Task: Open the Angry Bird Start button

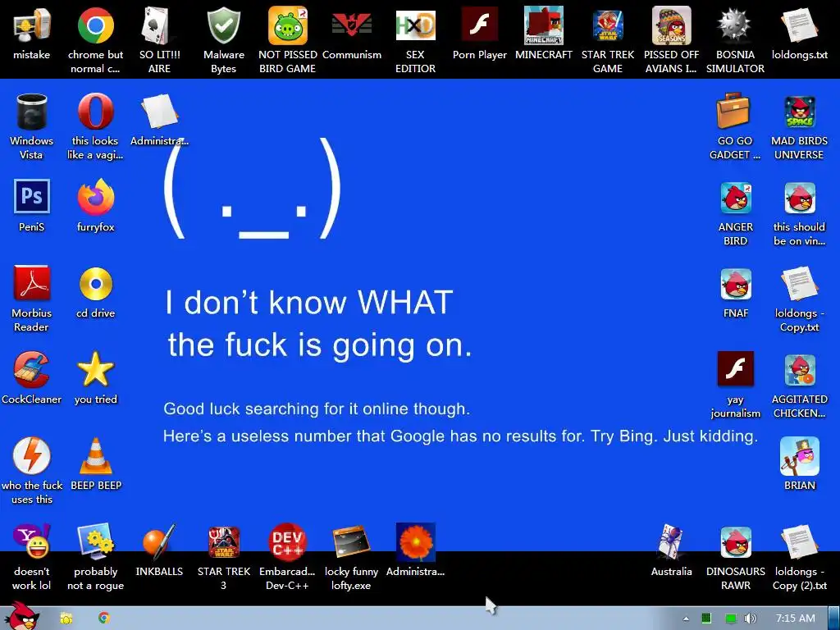Action: click(x=21, y=616)
